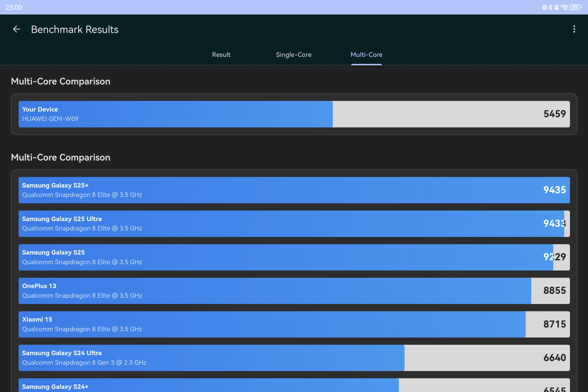Go back using the arrow icon
The height and width of the screenshot is (392, 588).
pyautogui.click(x=16, y=29)
